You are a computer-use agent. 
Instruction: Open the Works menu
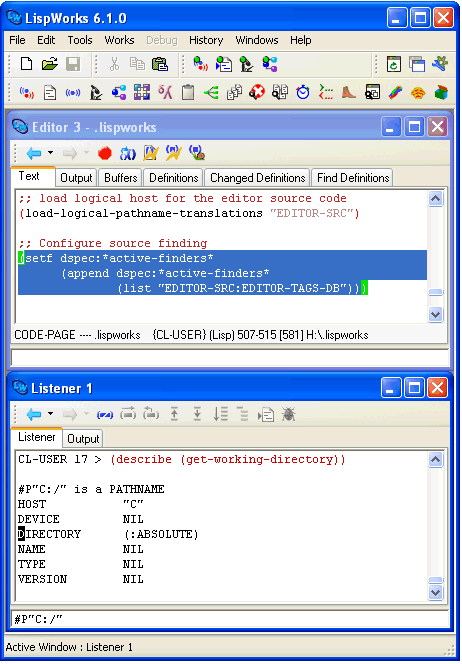click(119, 40)
